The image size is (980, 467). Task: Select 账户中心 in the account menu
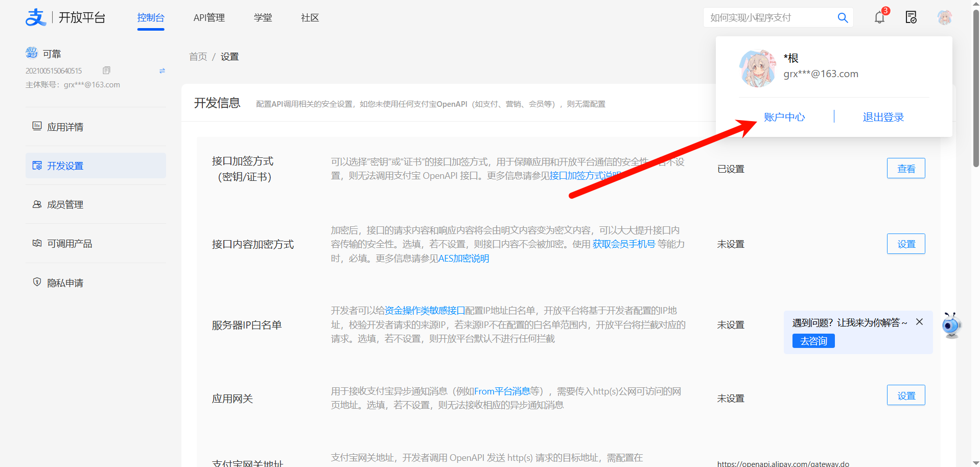coord(784,116)
